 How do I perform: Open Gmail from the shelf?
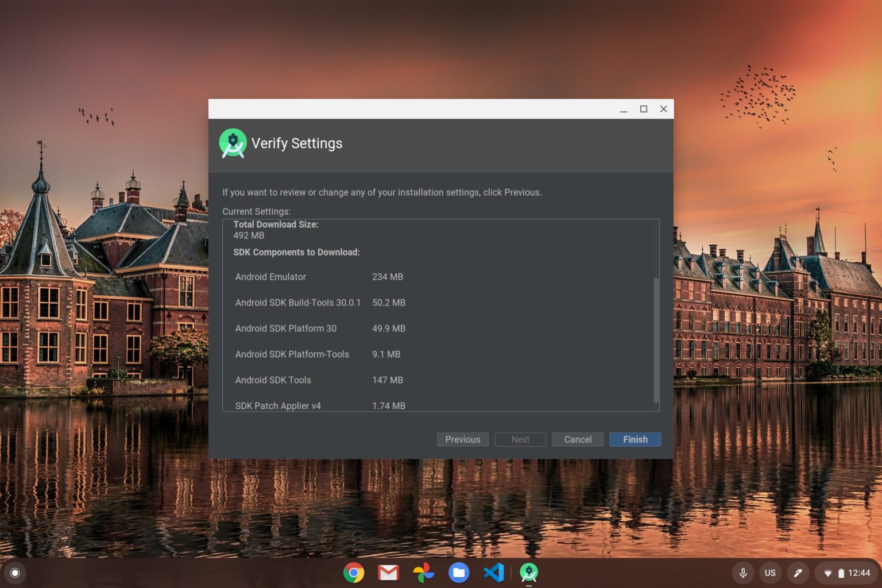click(389, 572)
